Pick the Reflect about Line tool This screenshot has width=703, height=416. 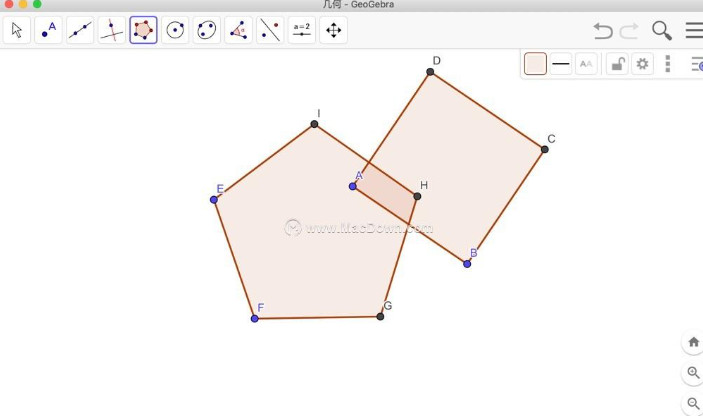coord(270,30)
